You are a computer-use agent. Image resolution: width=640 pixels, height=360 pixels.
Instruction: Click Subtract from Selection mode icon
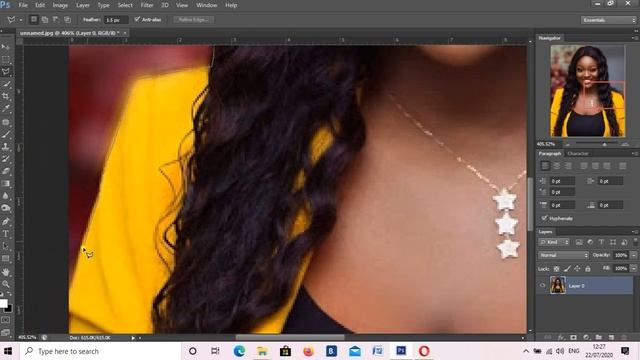pos(56,19)
